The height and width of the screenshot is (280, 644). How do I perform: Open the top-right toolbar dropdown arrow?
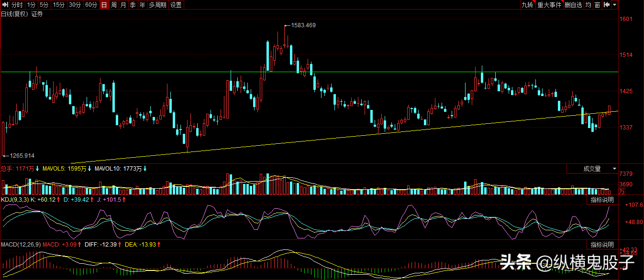[x=614, y=5]
